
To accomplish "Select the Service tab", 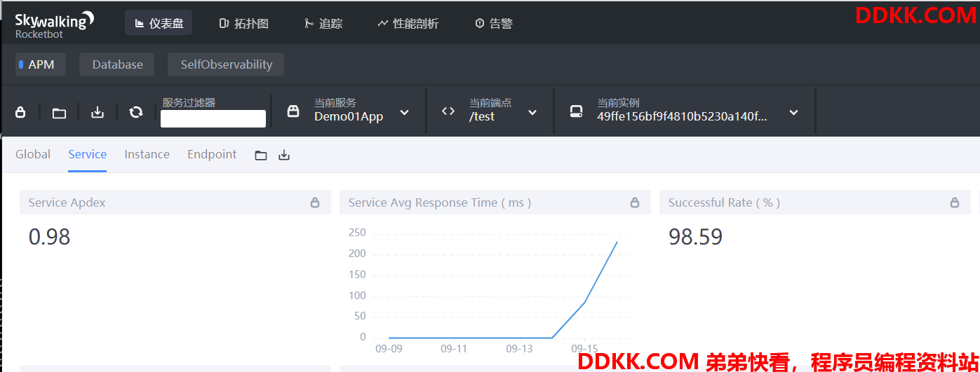I will (88, 154).
